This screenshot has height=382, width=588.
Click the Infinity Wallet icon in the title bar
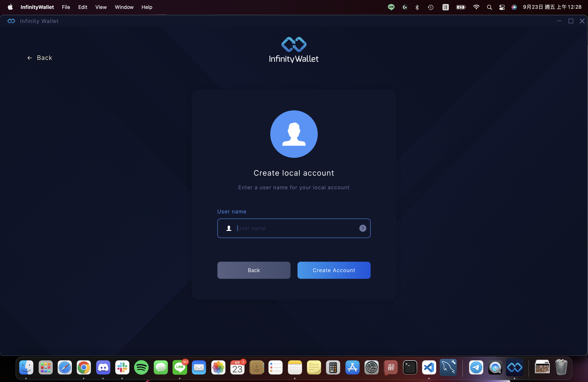[11, 21]
